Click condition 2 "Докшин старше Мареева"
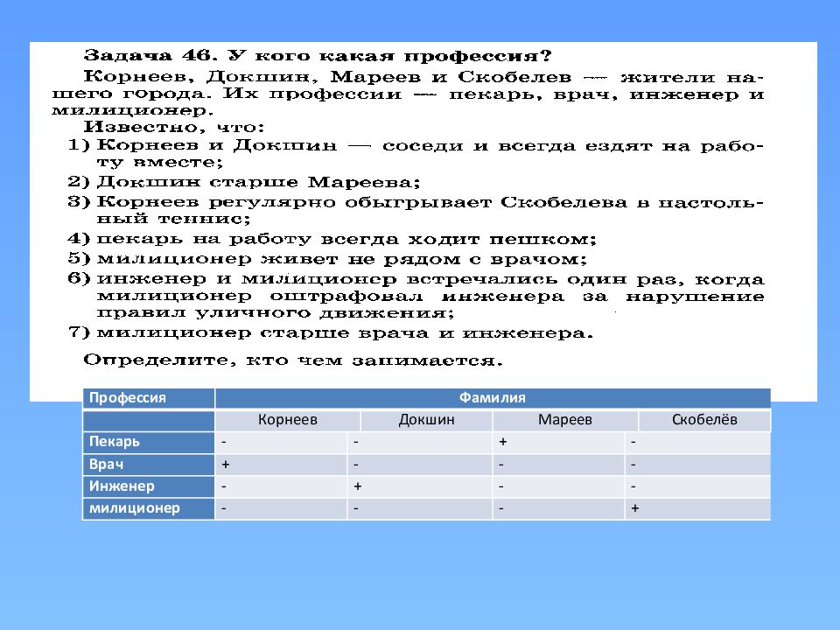The height and width of the screenshot is (630, 840). (257, 182)
